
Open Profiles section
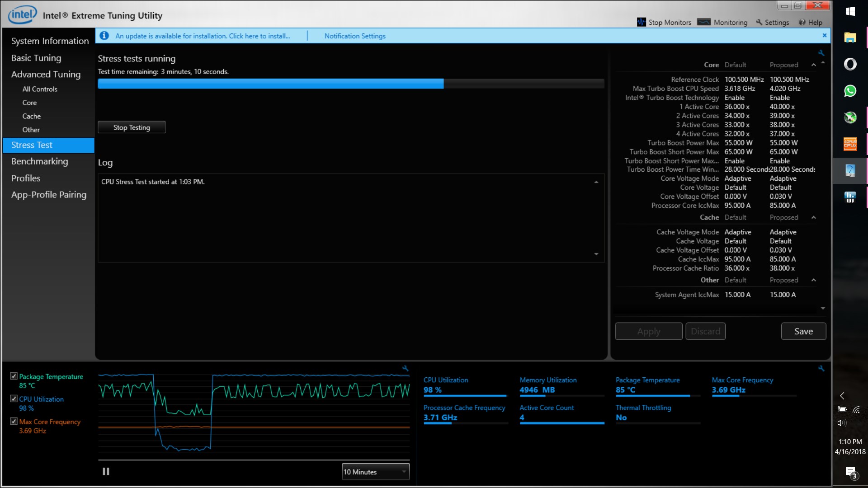(26, 178)
